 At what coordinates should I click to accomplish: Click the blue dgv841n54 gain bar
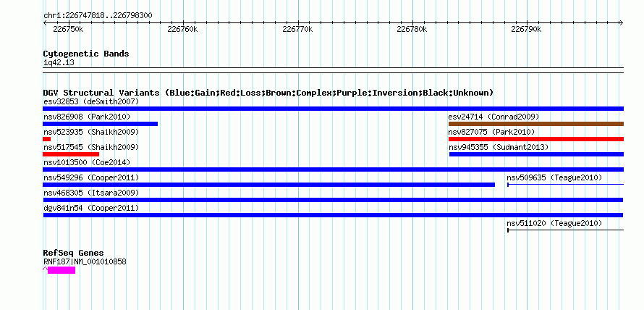333,215
